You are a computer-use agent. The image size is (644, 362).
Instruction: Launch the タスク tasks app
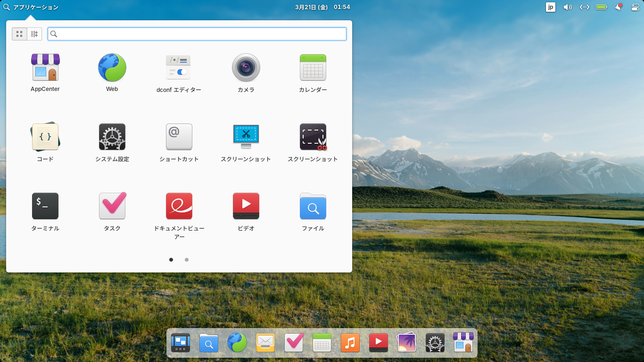[x=112, y=206]
